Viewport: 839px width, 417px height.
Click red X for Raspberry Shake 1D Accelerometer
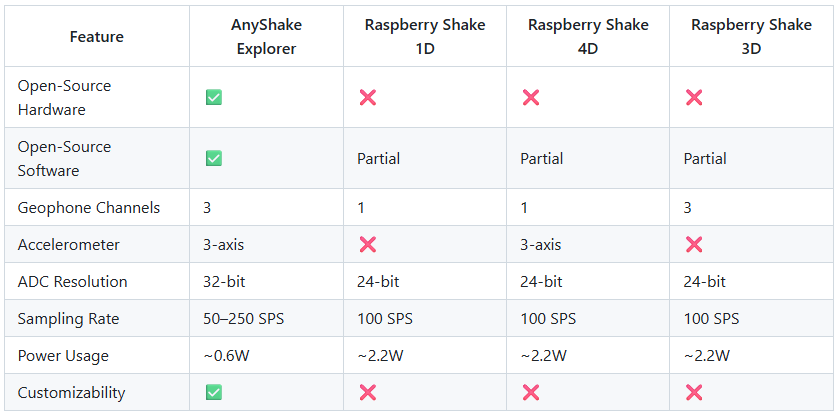pyautogui.click(x=368, y=245)
